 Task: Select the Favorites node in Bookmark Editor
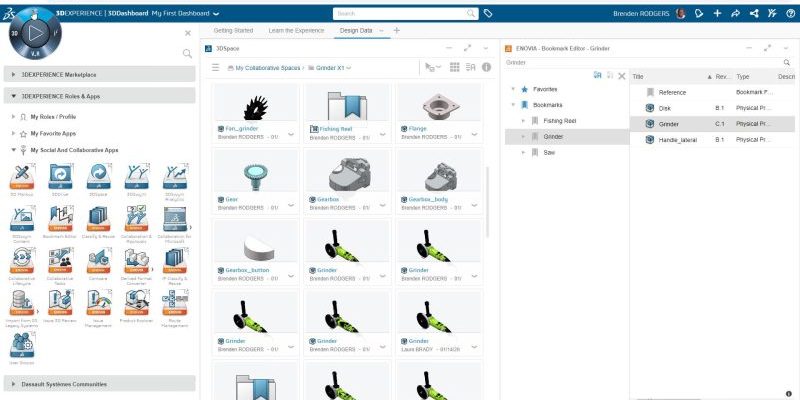pos(545,89)
